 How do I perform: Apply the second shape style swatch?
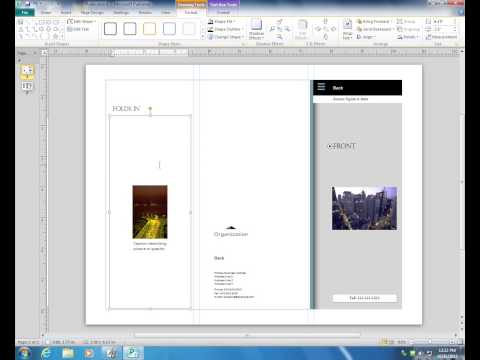(130, 29)
